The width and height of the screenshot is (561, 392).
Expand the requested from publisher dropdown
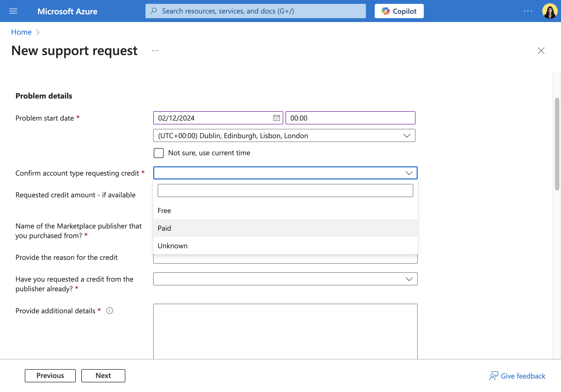(x=285, y=279)
